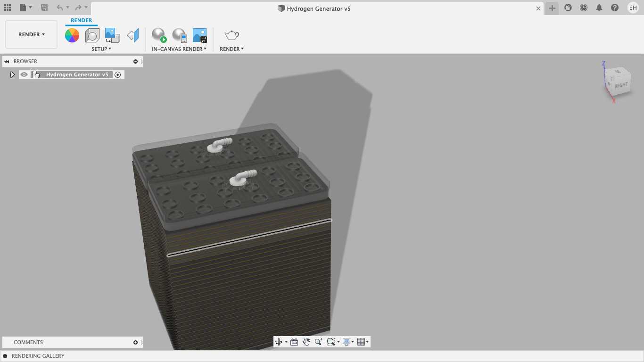Activate the Hydrogen Generator v5 radio button

[x=118, y=74]
